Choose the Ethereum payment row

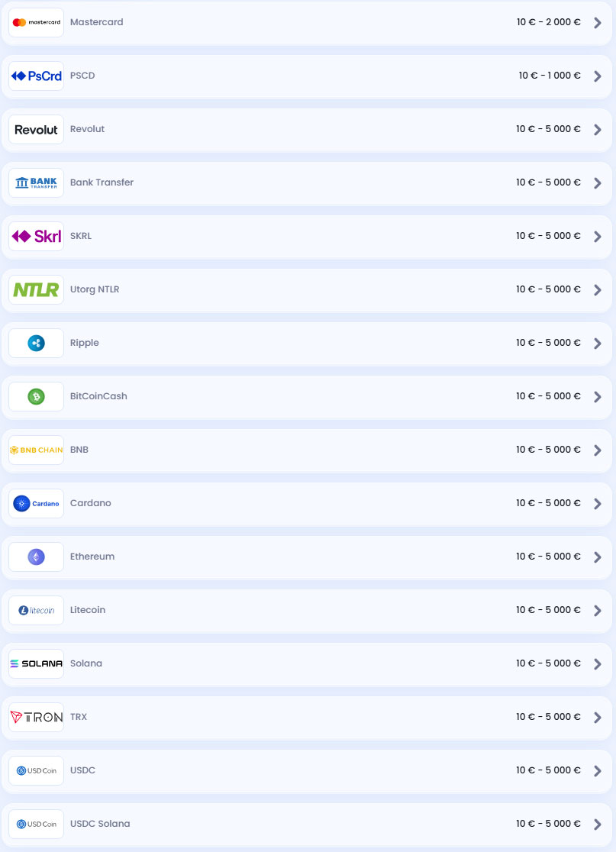pos(305,557)
